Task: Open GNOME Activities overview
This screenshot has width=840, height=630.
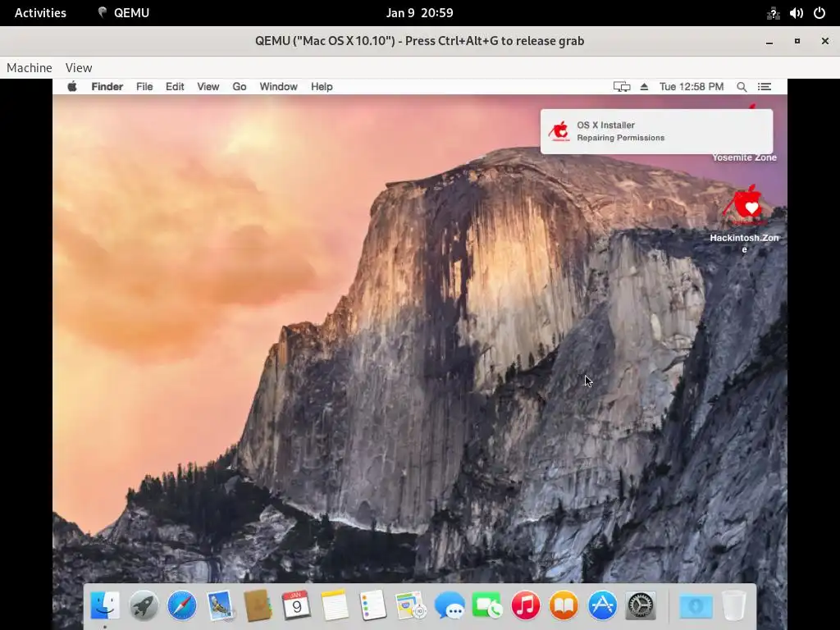Action: click(40, 13)
